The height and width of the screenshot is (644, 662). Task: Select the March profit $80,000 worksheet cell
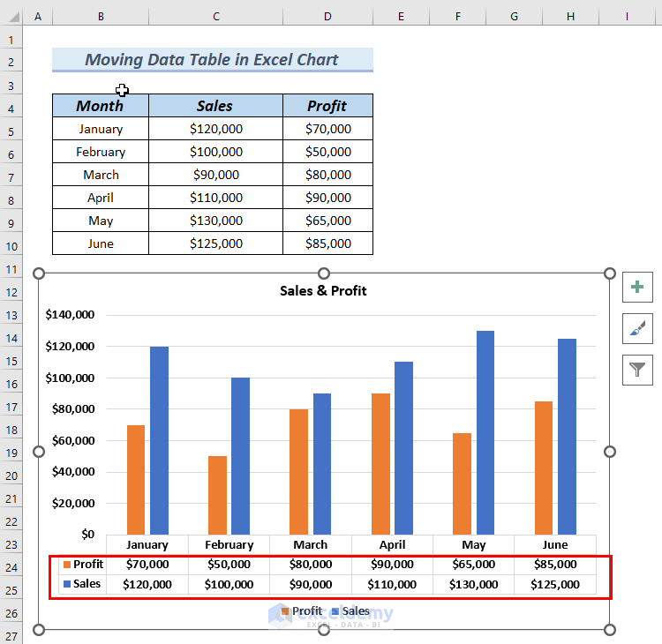(x=327, y=175)
